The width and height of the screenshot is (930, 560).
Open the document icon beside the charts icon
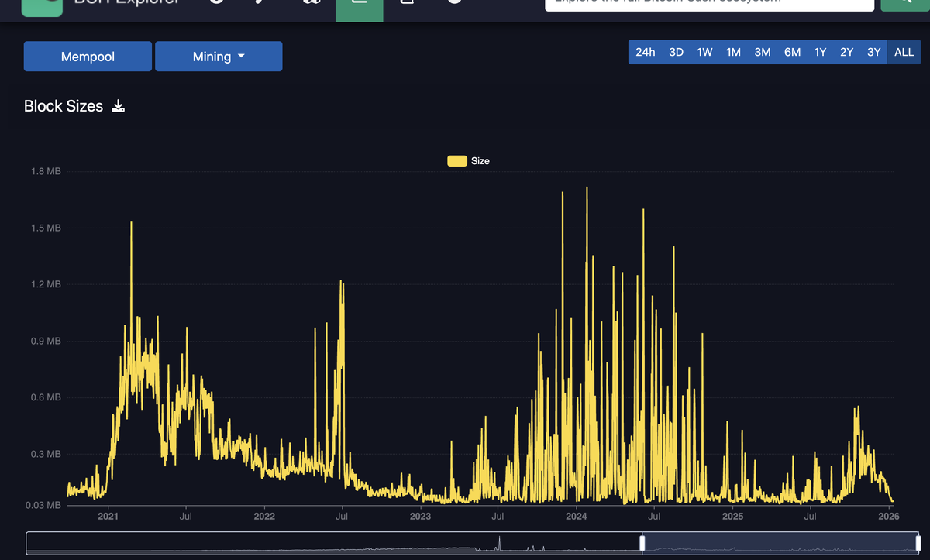(x=405, y=5)
